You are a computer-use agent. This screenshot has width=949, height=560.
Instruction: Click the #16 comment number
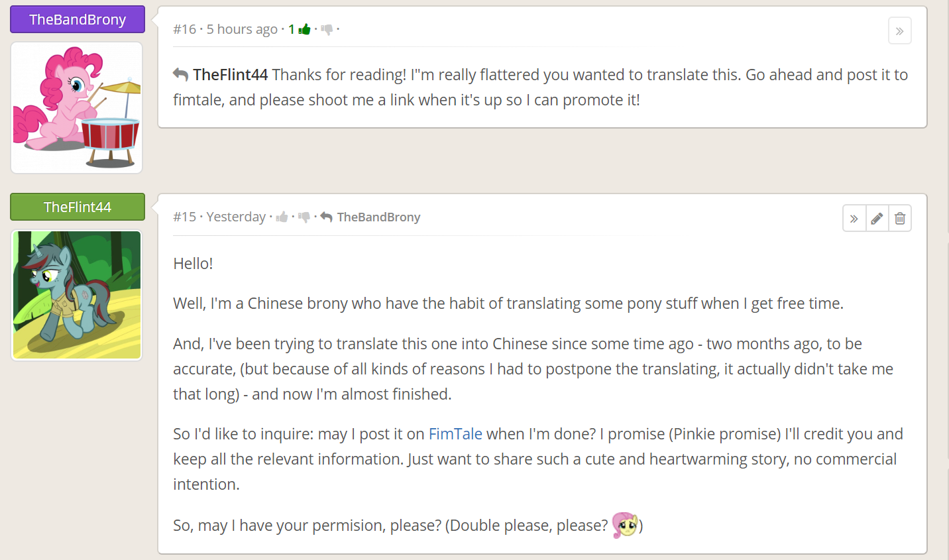[x=185, y=29]
